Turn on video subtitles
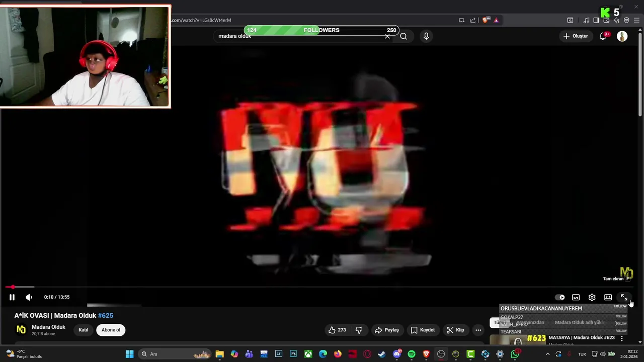This screenshot has height=362, width=644. 576,297
